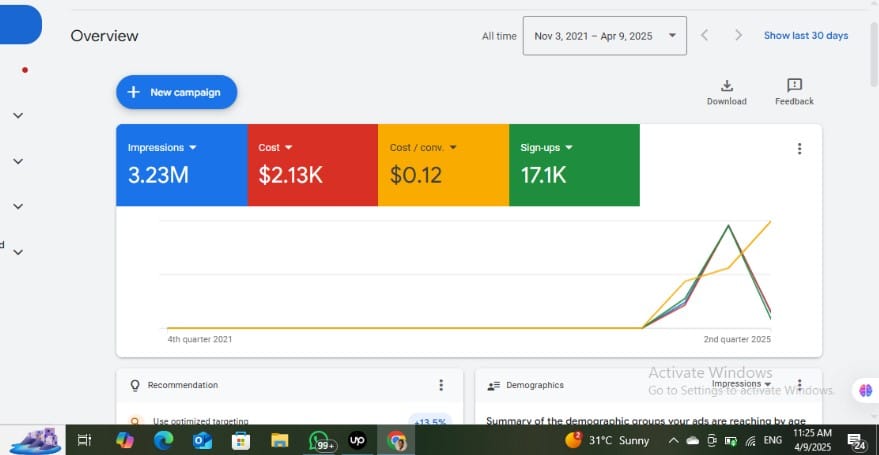This screenshot has width=879, height=455.
Task: Go to the next date range arrow
Action: [x=738, y=35]
